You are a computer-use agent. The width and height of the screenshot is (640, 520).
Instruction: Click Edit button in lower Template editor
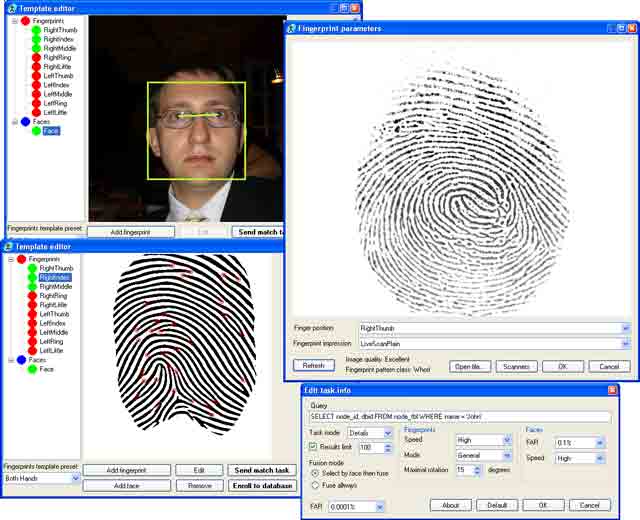click(x=199, y=470)
